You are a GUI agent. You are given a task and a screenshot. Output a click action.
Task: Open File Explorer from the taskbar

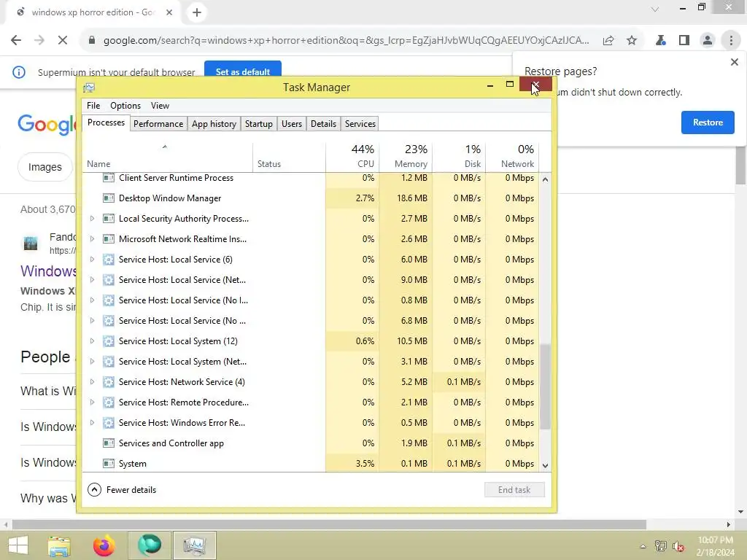(x=59, y=545)
